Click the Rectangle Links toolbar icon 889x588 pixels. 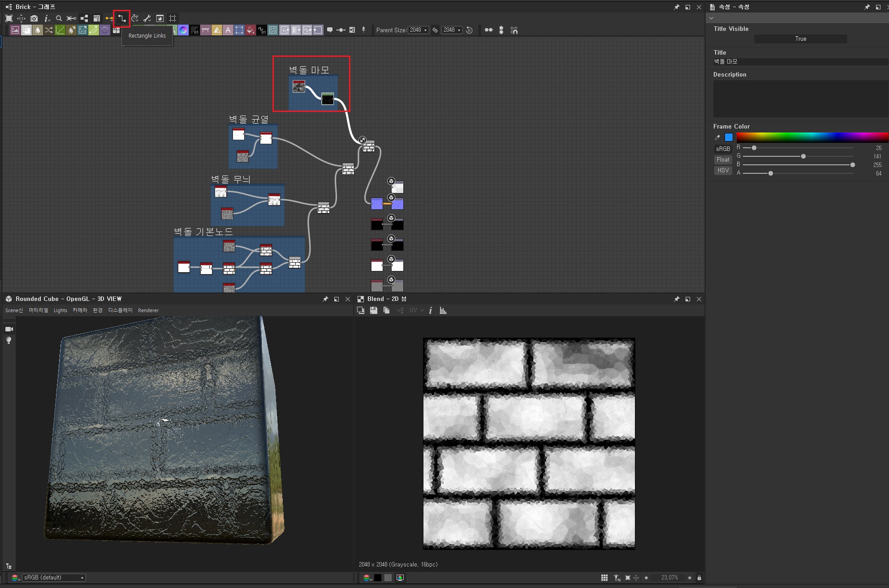coord(121,18)
